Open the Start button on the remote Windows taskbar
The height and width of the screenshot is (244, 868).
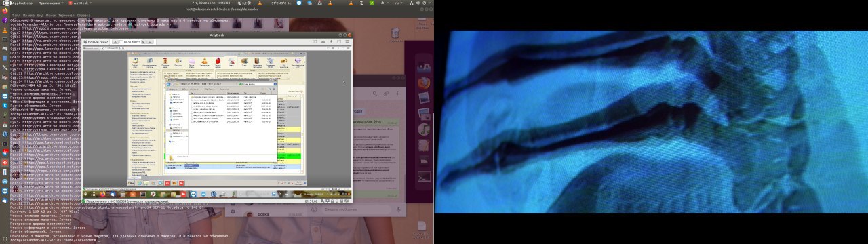pyautogui.click(x=131, y=183)
